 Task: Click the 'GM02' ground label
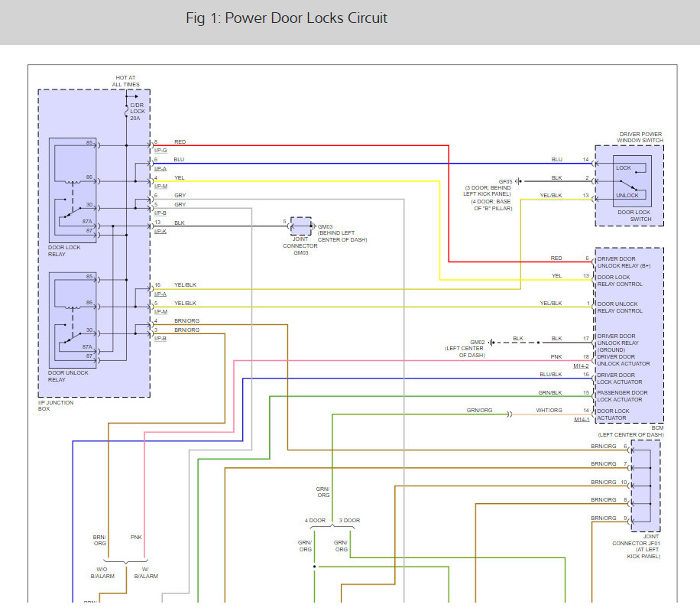[477, 343]
